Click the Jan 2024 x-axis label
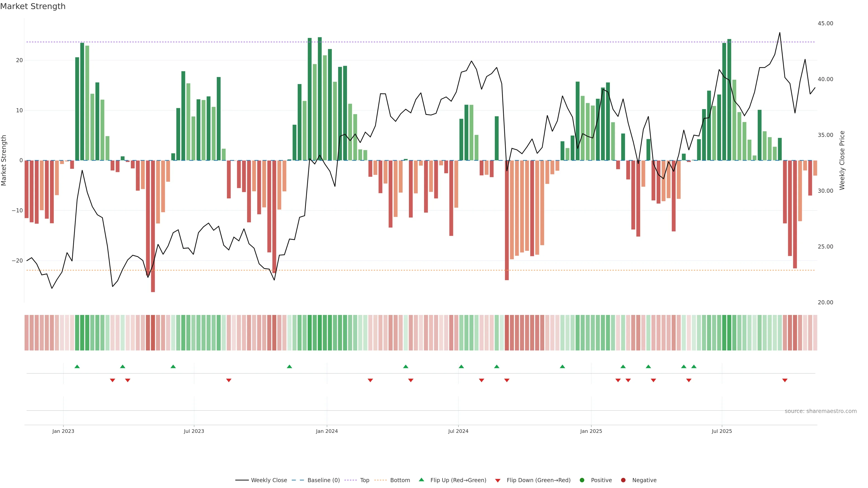 coord(326,431)
